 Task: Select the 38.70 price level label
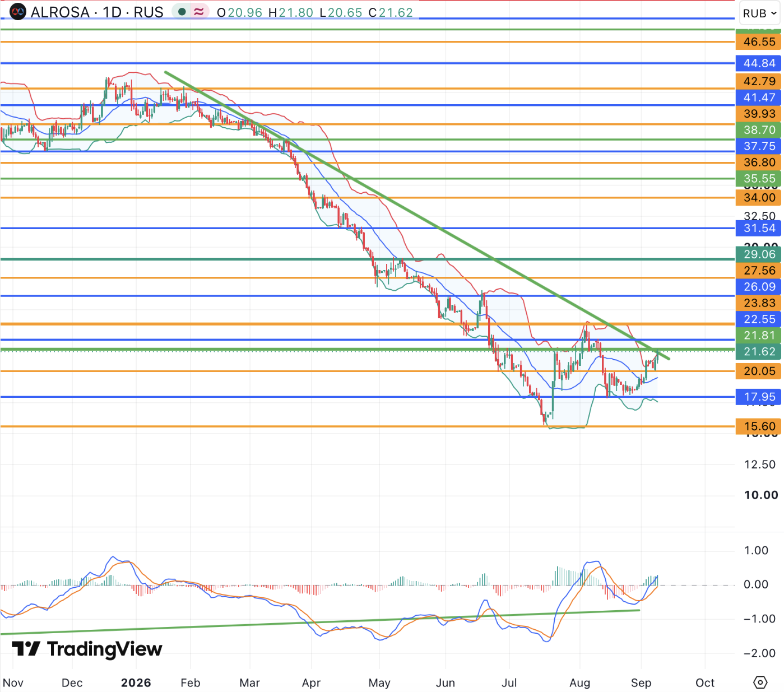(x=759, y=130)
